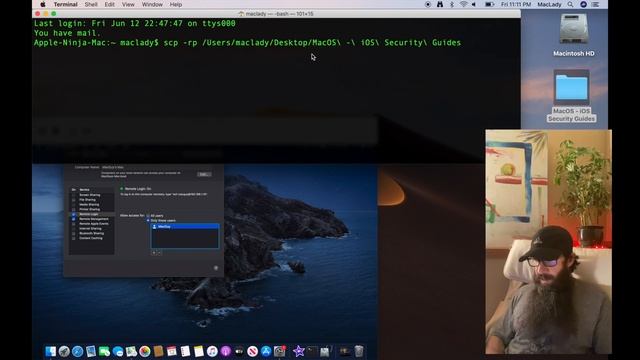This screenshot has width=640, height=360.
Task: Open Launchpad in the remote Dock
Action: [64, 351]
